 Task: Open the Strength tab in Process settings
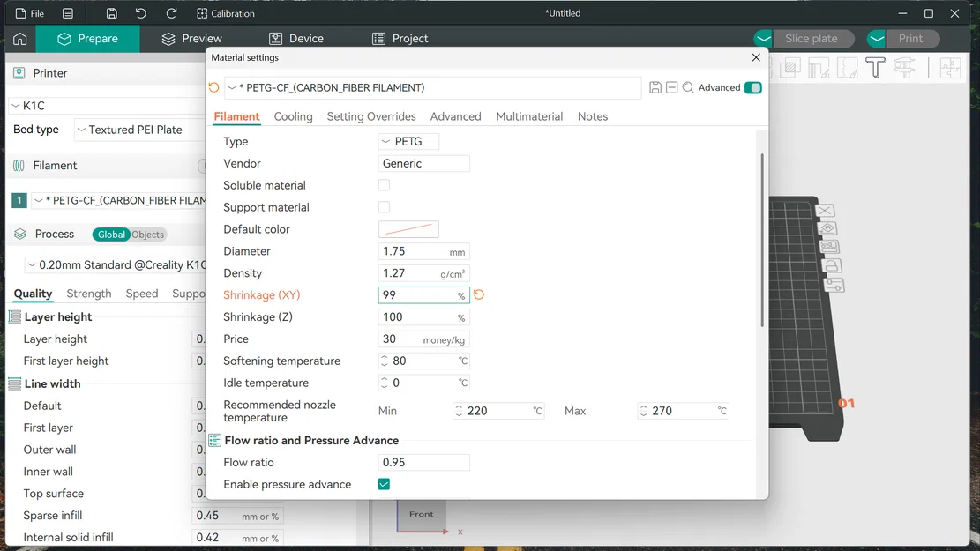point(89,294)
